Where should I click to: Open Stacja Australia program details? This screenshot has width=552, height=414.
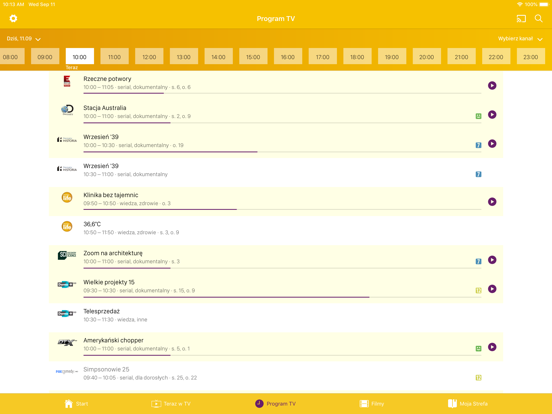tap(276, 114)
